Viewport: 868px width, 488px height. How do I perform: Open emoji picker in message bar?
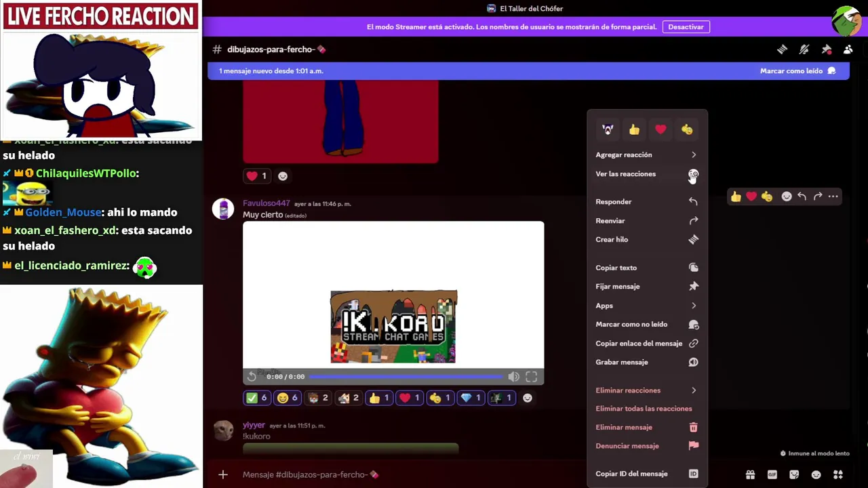(x=816, y=474)
